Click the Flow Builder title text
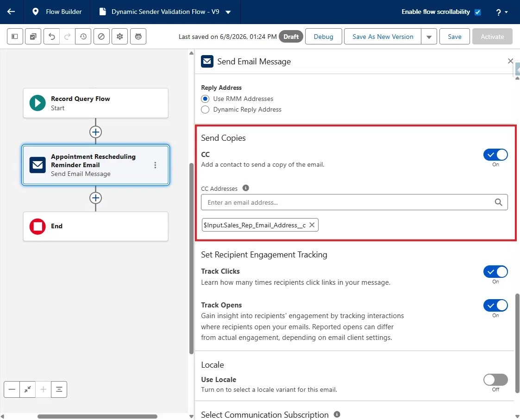Screen dimensions: 520x420 (64, 12)
